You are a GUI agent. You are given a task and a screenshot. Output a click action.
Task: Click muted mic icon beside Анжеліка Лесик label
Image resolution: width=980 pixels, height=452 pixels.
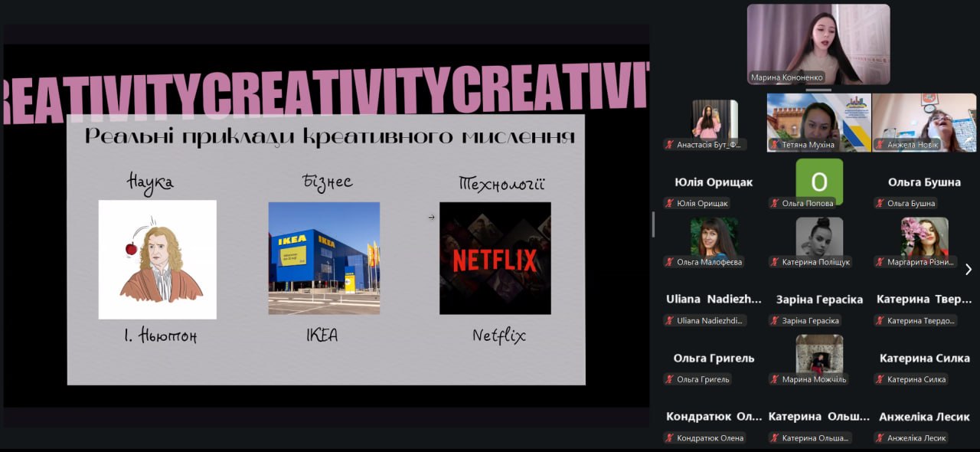pos(880,438)
